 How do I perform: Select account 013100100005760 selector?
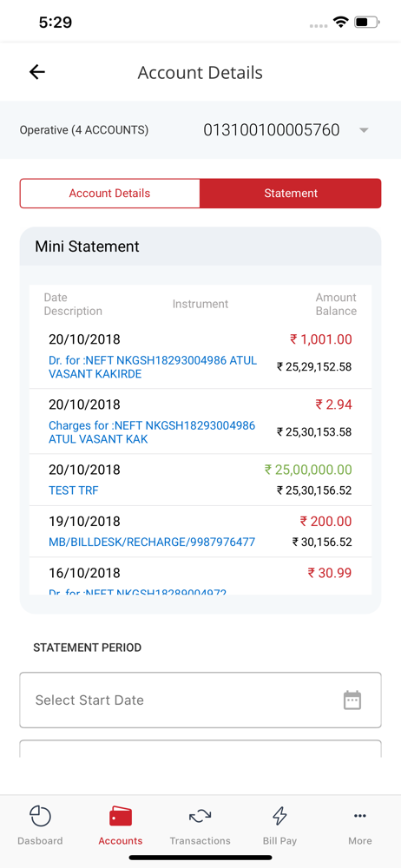(x=272, y=130)
